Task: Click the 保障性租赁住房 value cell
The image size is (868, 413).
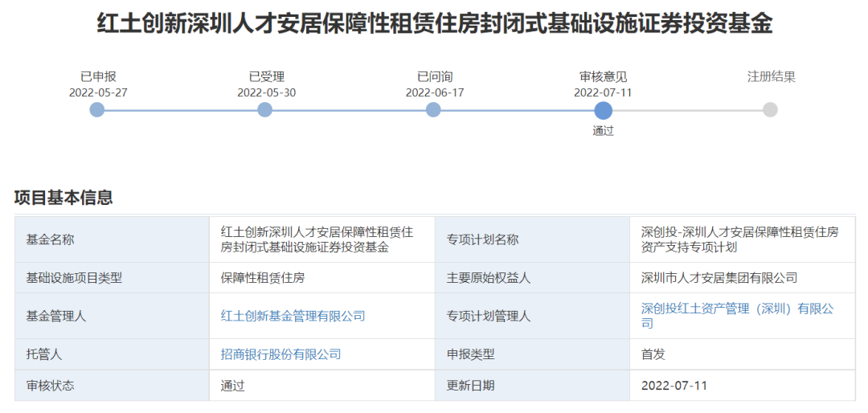Action: pyautogui.click(x=322, y=278)
